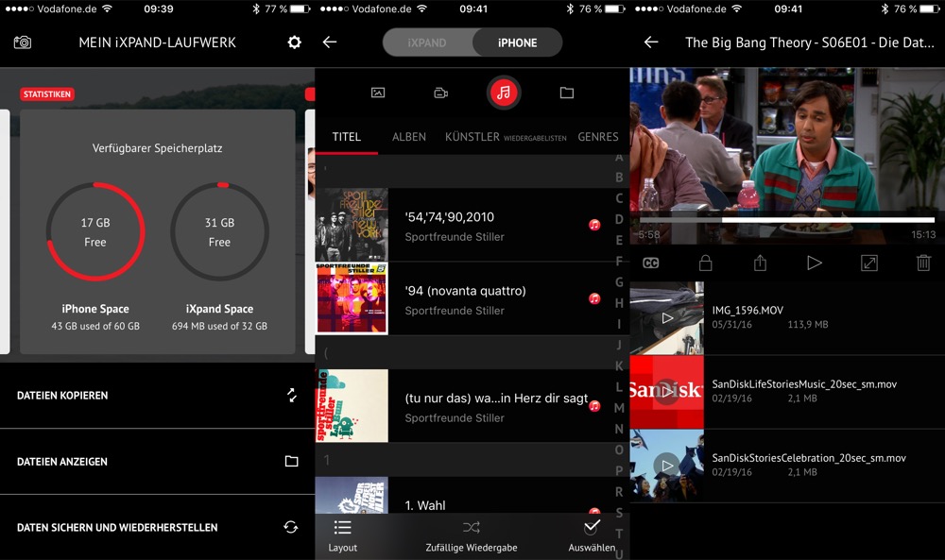Tap La Bum album cover thumbnail

[352, 406]
